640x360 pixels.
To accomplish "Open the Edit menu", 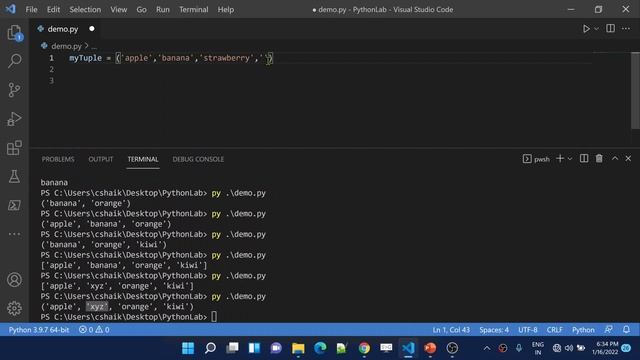I will (53, 9).
